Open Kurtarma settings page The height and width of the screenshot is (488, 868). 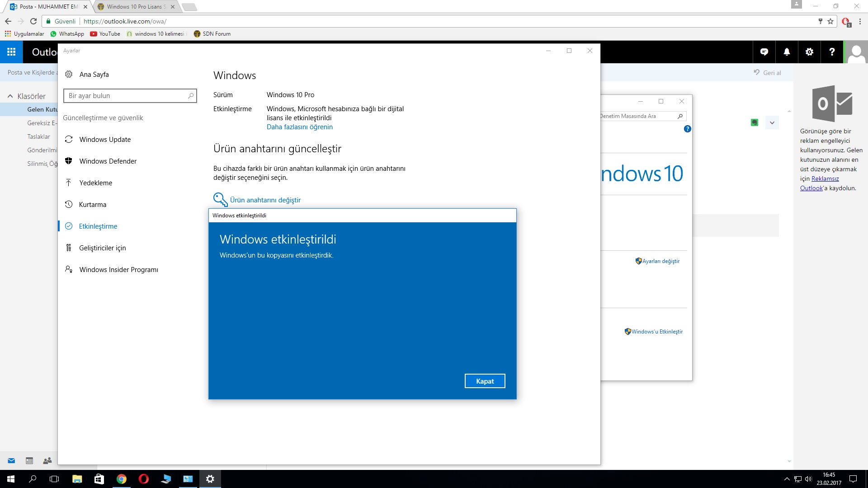(93, 205)
